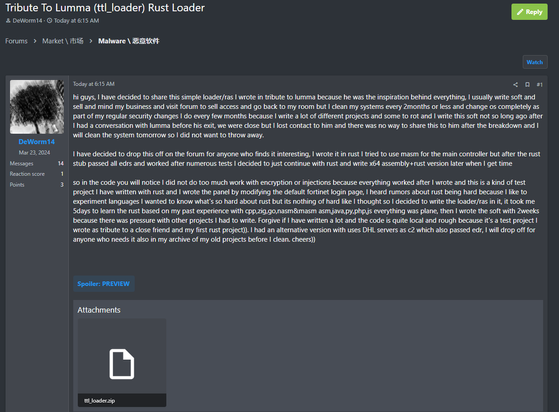Open DeWorm14's username profile link
This screenshot has height=412, width=559.
pyautogui.click(x=37, y=142)
